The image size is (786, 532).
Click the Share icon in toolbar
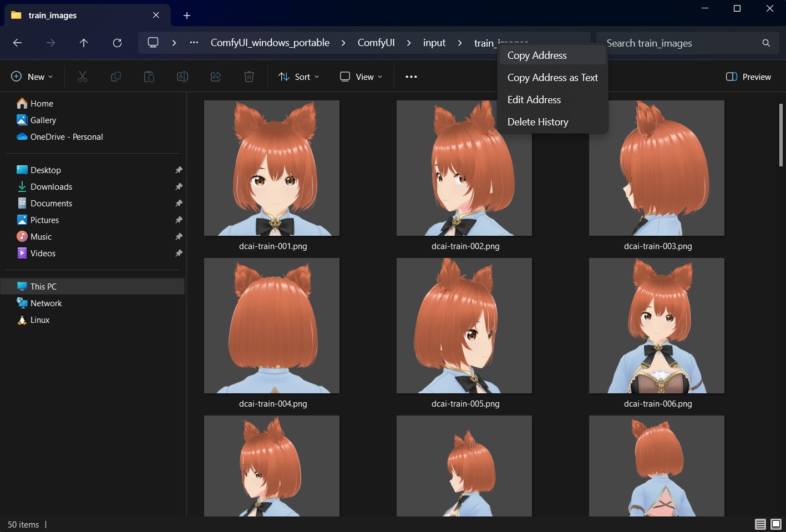point(216,77)
